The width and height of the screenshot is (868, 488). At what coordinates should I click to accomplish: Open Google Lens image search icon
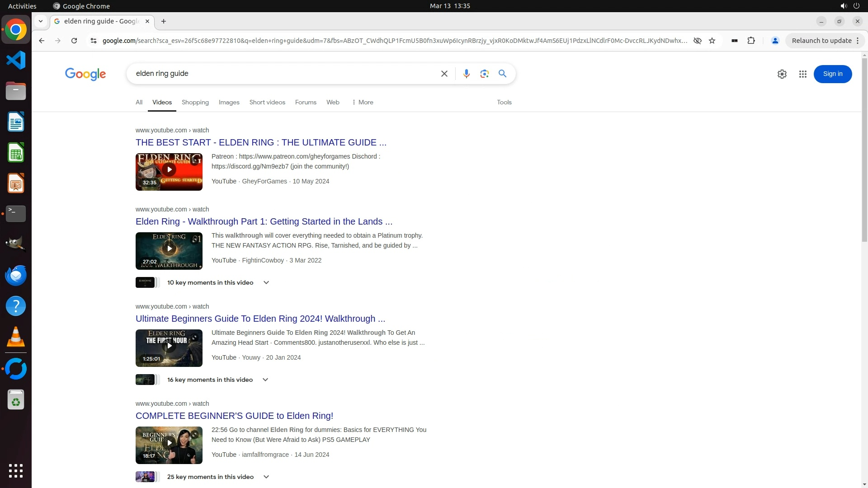click(x=484, y=74)
